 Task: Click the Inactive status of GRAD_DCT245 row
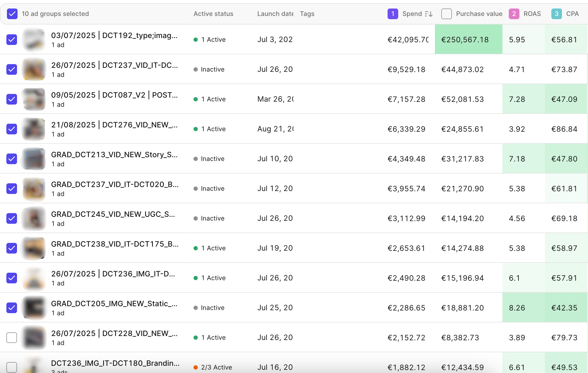click(209, 218)
